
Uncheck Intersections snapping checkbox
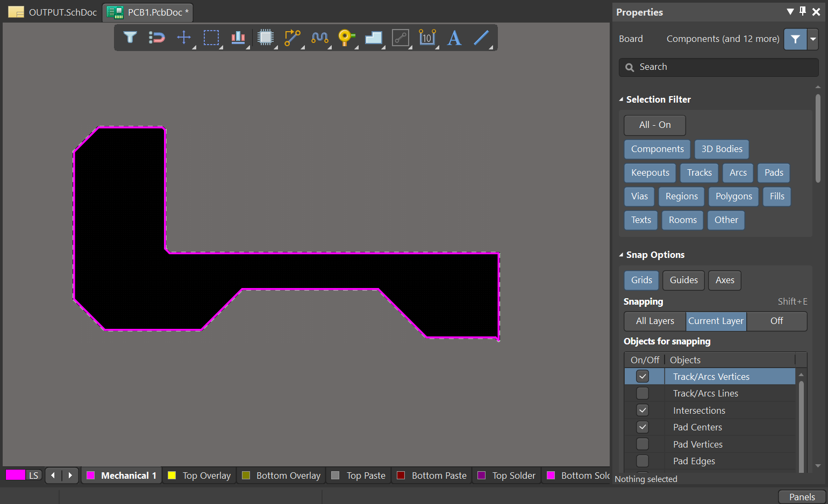click(x=643, y=411)
